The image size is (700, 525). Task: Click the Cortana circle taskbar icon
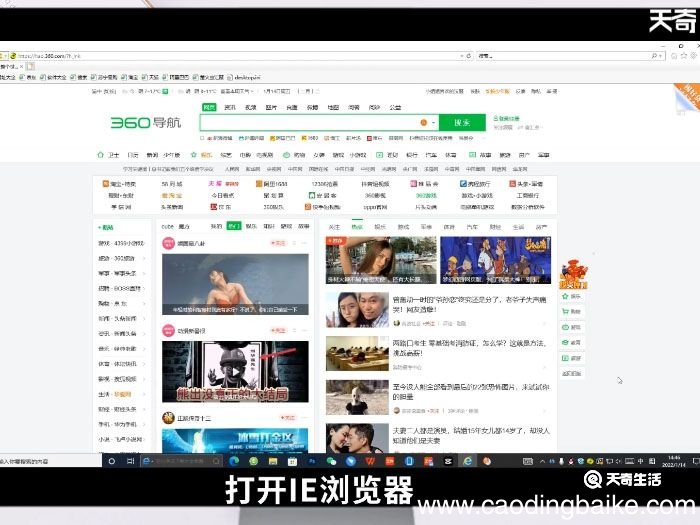(112, 461)
